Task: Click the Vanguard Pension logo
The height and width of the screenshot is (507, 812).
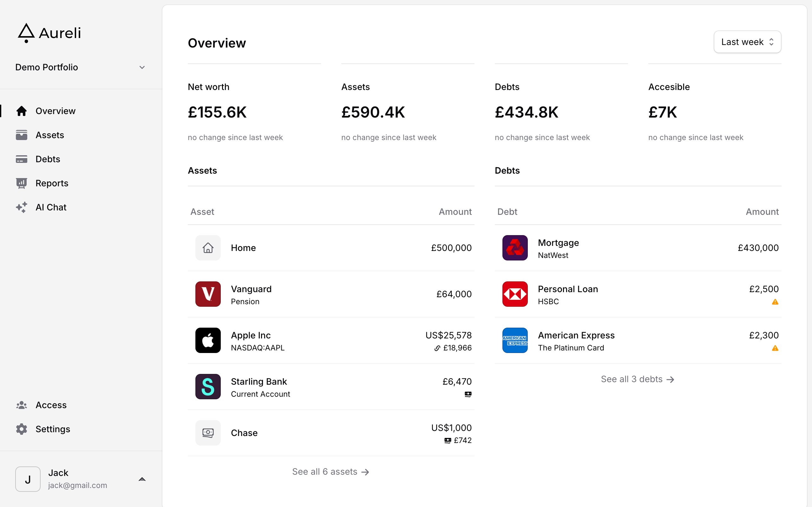Action: [x=208, y=294]
